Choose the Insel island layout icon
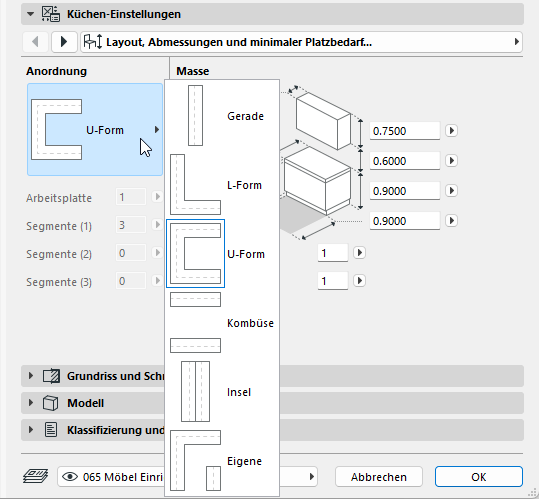Image resolution: width=539 pixels, height=499 pixels. (195, 391)
